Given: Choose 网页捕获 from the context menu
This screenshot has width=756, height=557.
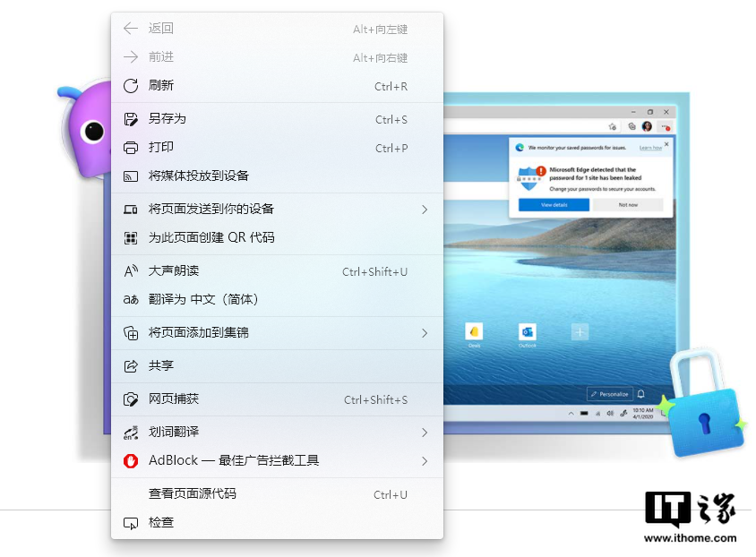Looking at the screenshot, I should pos(278,399).
